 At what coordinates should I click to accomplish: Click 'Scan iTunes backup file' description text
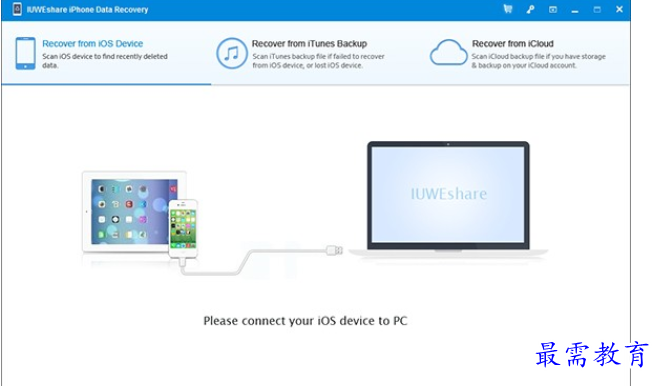pos(318,61)
